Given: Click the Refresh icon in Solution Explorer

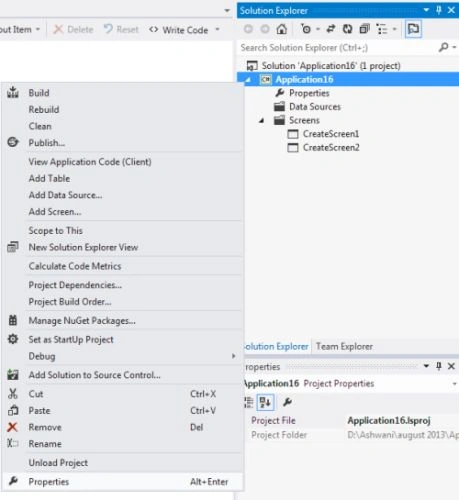Looking at the screenshot, I should 347,29.
